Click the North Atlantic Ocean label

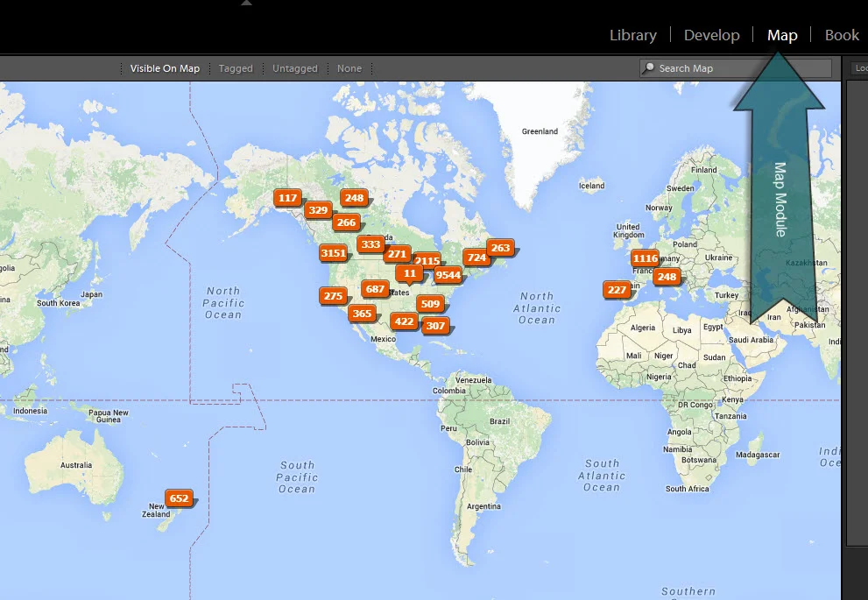tap(536, 308)
